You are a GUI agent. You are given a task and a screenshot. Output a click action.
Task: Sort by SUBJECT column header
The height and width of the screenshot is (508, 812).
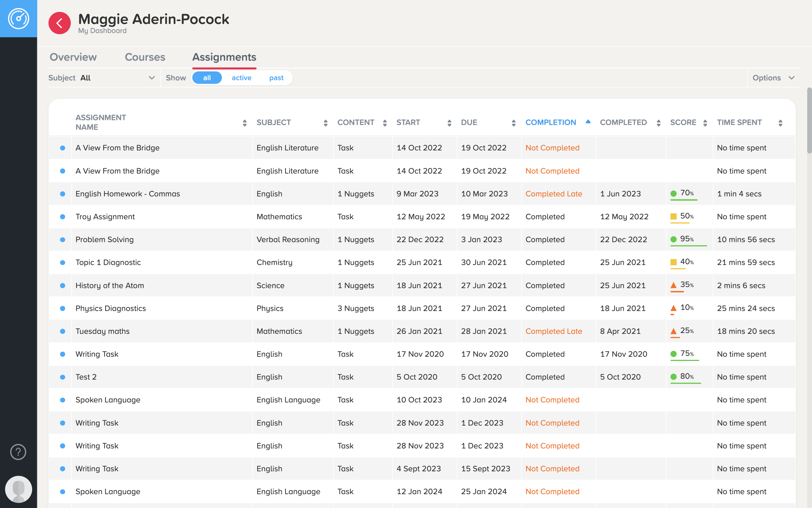pos(273,122)
